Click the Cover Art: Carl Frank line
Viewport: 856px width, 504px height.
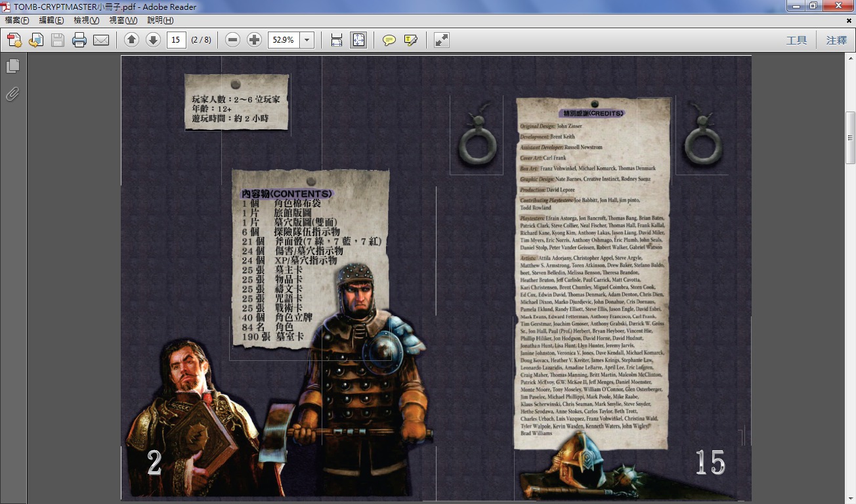(543, 158)
